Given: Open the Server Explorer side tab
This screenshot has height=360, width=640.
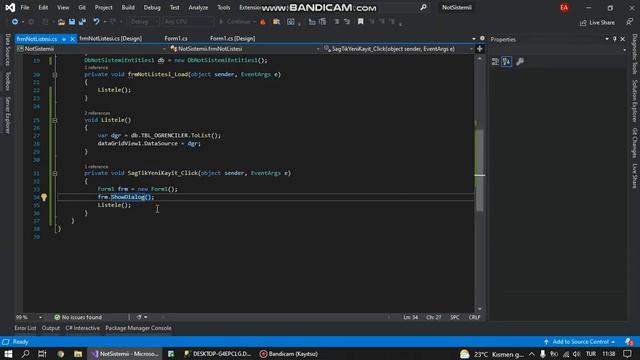Looking at the screenshot, I should point(7,115).
